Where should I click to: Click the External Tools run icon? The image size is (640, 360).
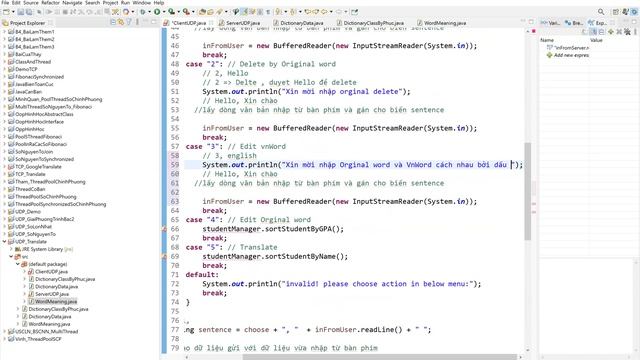[x=186, y=12]
